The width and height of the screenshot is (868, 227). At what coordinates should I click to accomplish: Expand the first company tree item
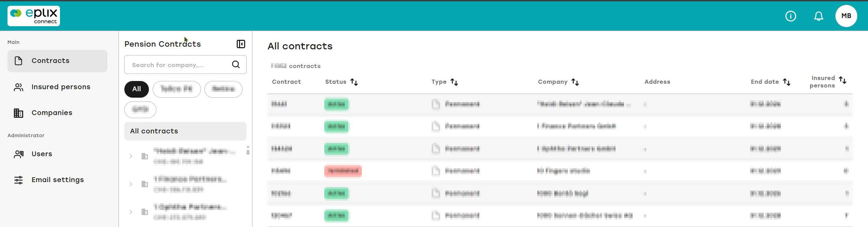click(131, 156)
